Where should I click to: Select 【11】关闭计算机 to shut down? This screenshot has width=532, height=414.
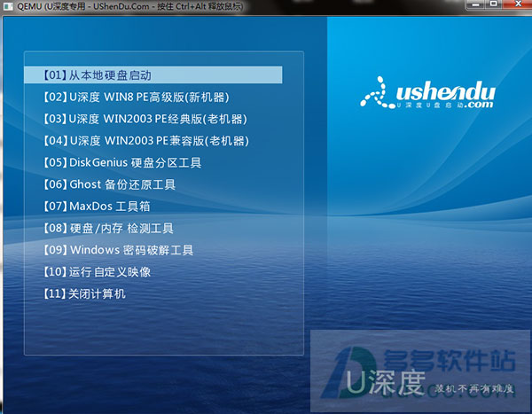(x=84, y=293)
